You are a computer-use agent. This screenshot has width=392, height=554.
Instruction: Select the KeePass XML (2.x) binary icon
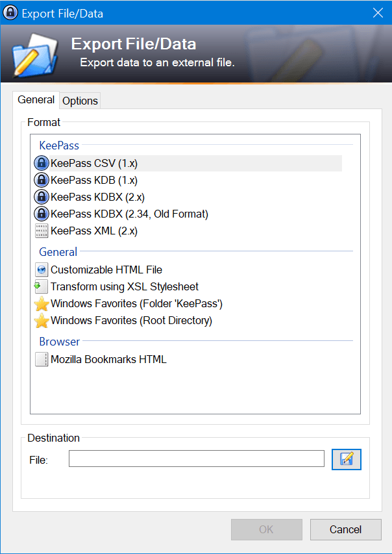tap(42, 231)
